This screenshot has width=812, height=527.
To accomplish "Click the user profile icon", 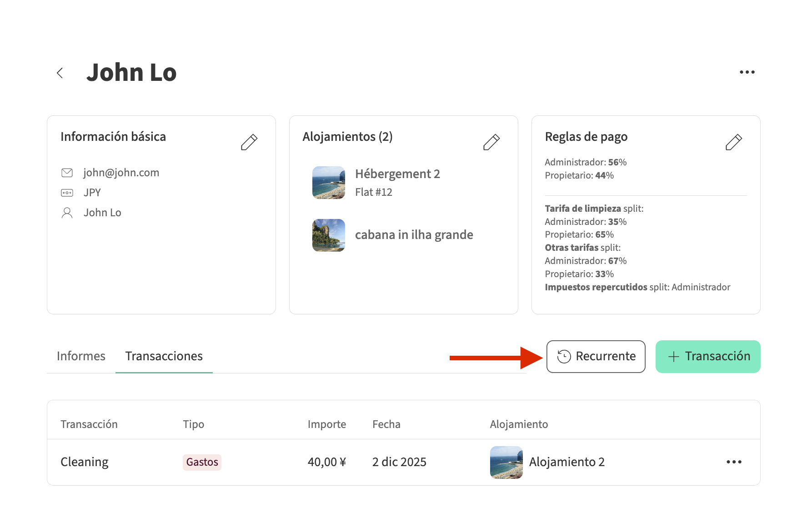I will click(67, 213).
